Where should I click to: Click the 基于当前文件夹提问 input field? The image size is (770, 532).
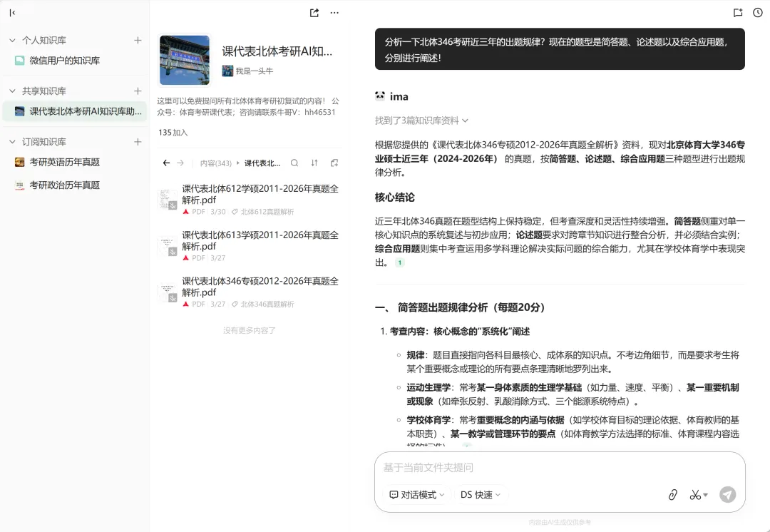click(499, 468)
